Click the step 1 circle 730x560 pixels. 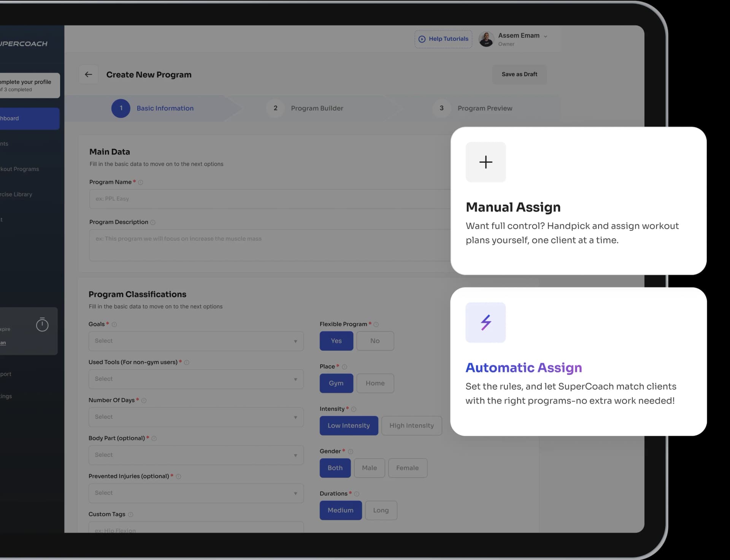(121, 108)
